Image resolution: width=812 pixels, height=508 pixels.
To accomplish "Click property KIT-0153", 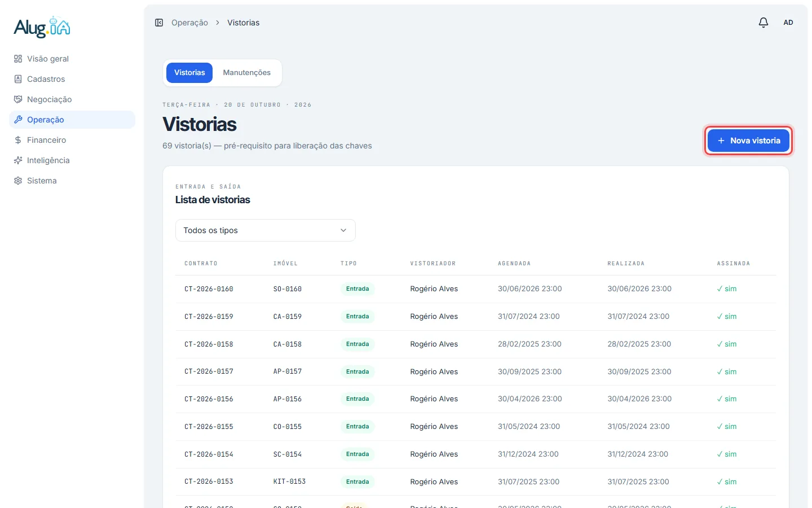I will tap(289, 482).
